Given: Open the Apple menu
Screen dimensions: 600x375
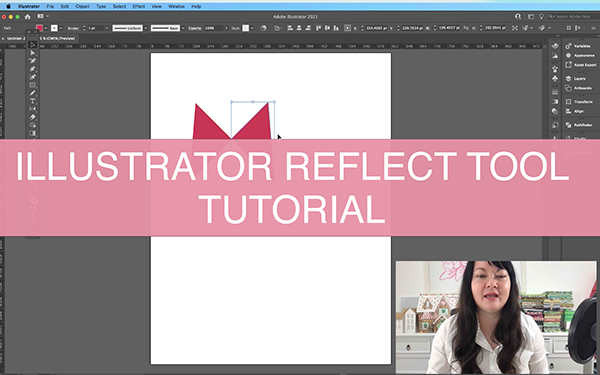Looking at the screenshot, I should tap(8, 7).
